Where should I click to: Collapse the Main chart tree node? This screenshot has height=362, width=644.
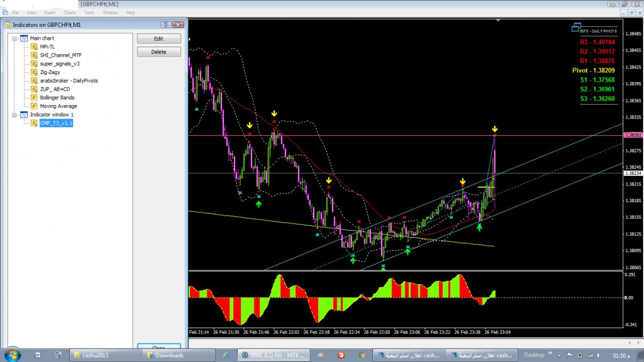pyautogui.click(x=14, y=38)
